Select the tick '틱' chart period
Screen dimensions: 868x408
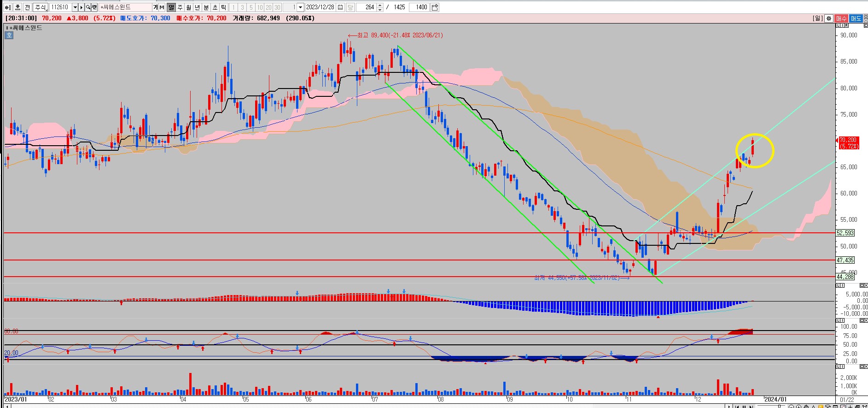click(x=224, y=7)
